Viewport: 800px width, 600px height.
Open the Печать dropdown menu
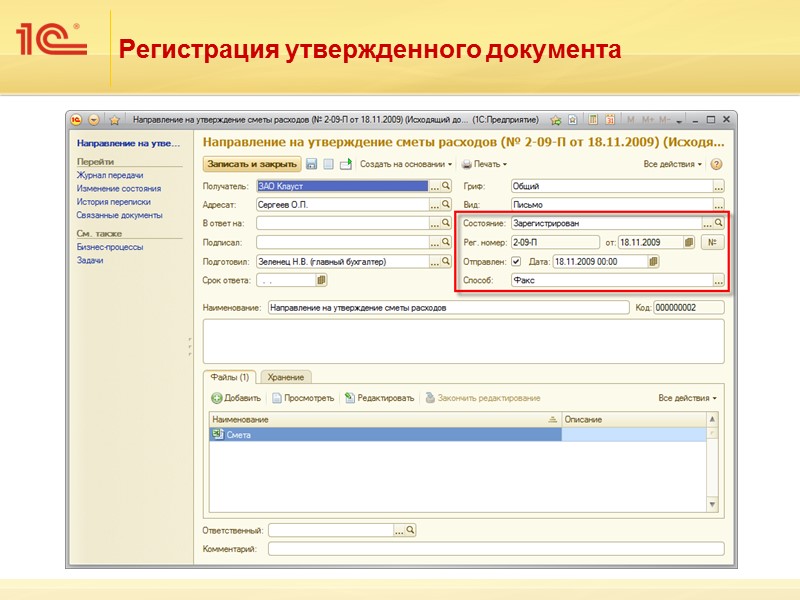pyautogui.click(x=484, y=164)
